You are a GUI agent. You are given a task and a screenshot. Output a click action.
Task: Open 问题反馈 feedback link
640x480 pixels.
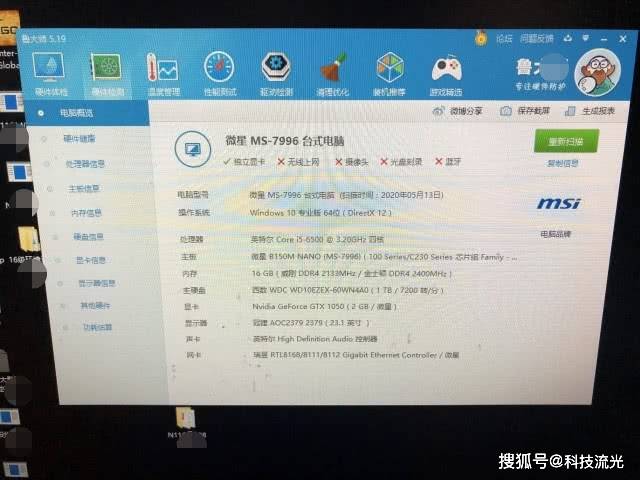[x=536, y=39]
